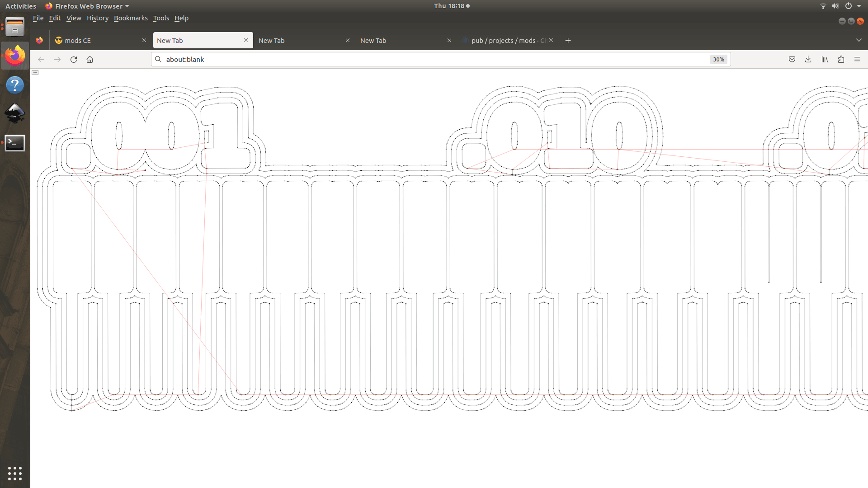Click the 30% zoom reset badge
Viewport: 868px width, 488px height.
click(x=718, y=59)
